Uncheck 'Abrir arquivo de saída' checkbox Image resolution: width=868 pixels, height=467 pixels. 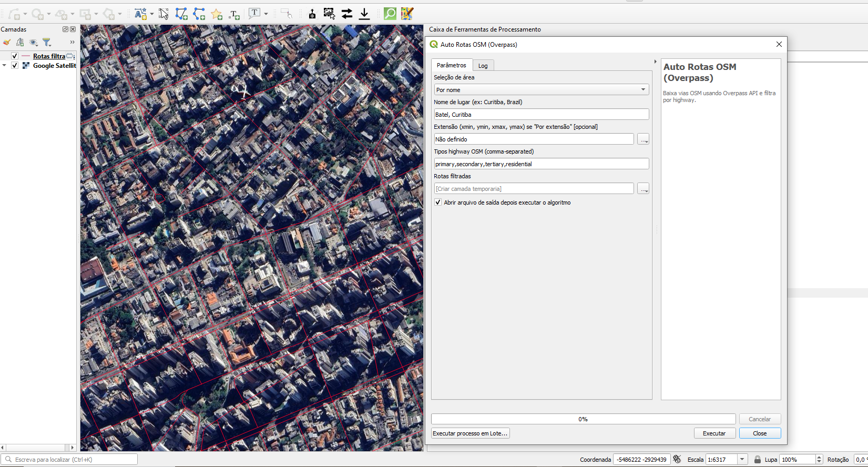[438, 202]
